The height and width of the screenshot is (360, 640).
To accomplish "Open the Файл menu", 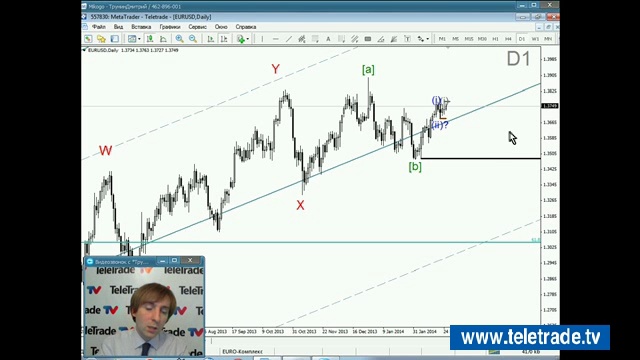I will pyautogui.click(x=99, y=27).
